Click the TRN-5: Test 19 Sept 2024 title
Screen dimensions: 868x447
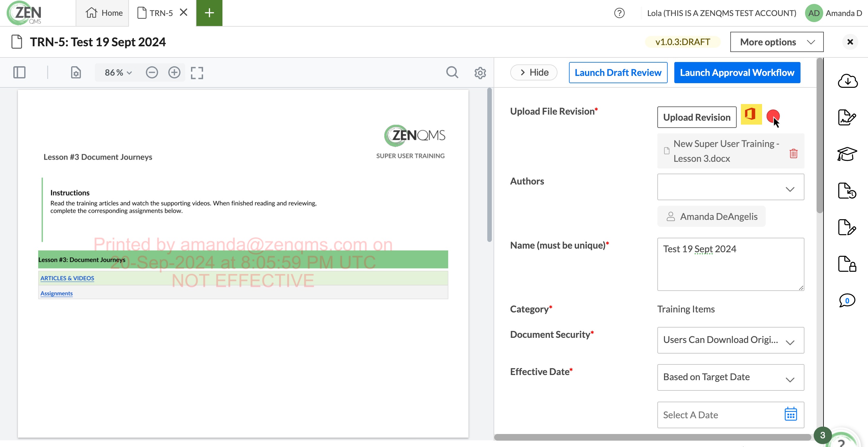click(98, 42)
